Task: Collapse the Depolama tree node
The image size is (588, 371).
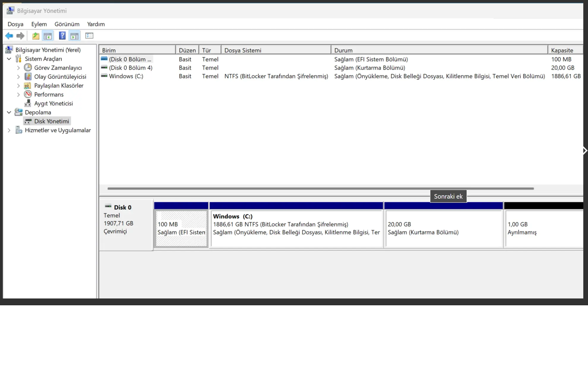Action: (9, 112)
